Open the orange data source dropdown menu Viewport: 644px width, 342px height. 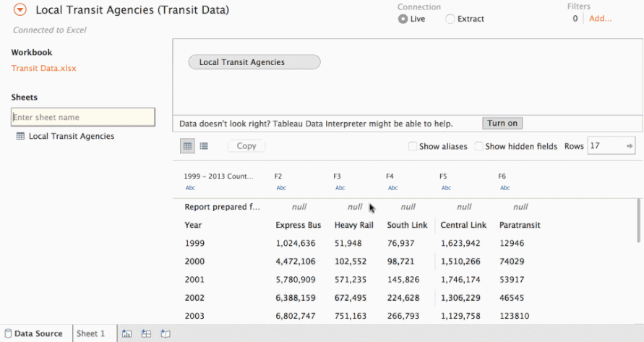20,10
